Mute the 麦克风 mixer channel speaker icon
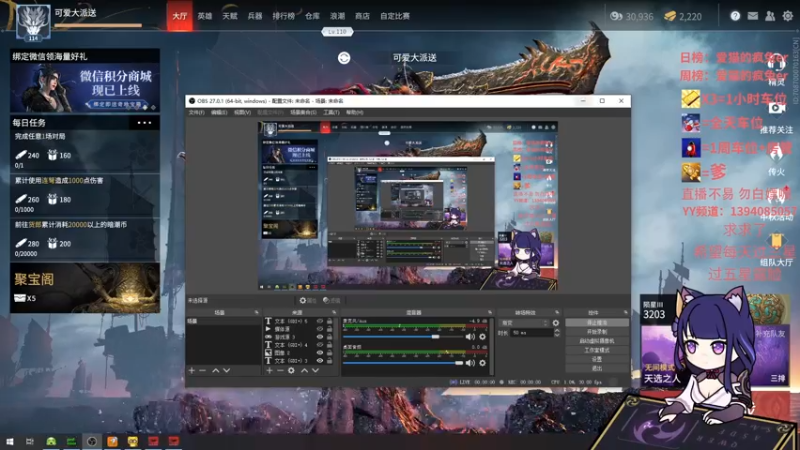Screen dimensions: 800x450 (x=470, y=337)
